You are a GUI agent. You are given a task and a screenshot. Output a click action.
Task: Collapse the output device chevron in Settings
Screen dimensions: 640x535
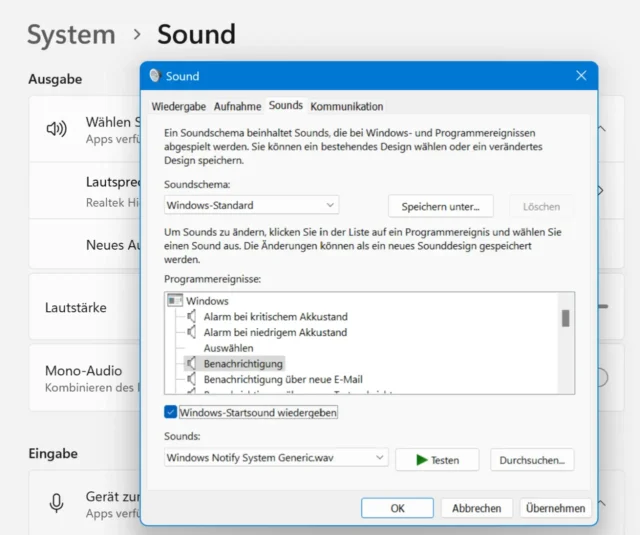click(x=602, y=129)
